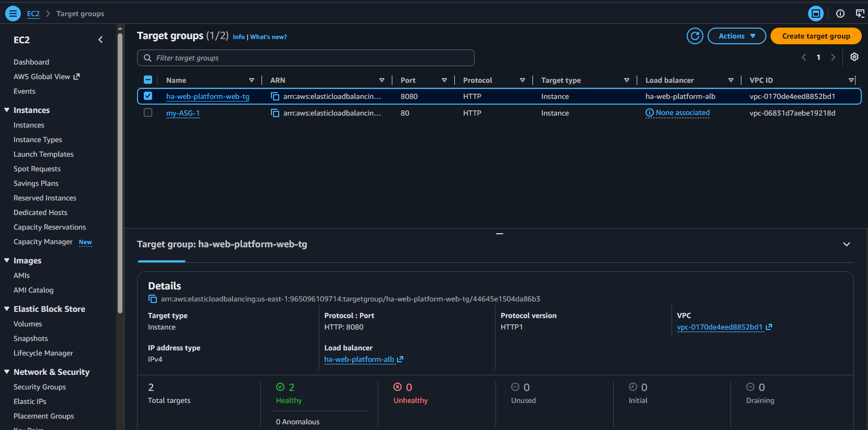Open the hamburger navigation menu

13,14
